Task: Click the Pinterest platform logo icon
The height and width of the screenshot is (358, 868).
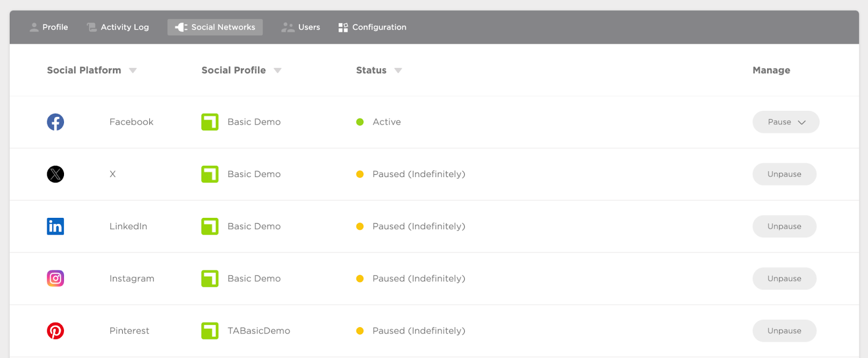Action: [x=55, y=331]
